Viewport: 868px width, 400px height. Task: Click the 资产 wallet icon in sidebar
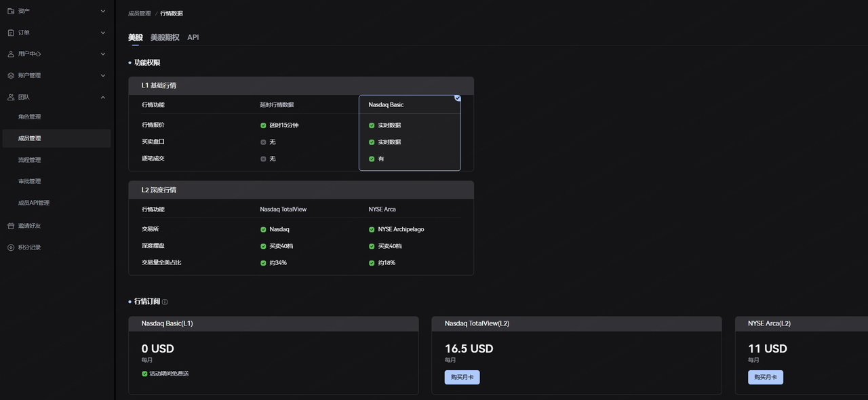click(11, 11)
